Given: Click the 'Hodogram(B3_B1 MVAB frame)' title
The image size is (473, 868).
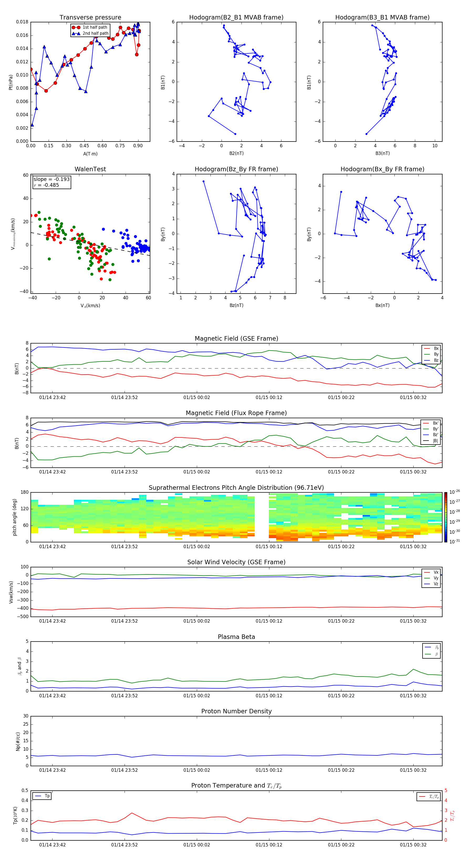Looking at the screenshot, I should (382, 18).
